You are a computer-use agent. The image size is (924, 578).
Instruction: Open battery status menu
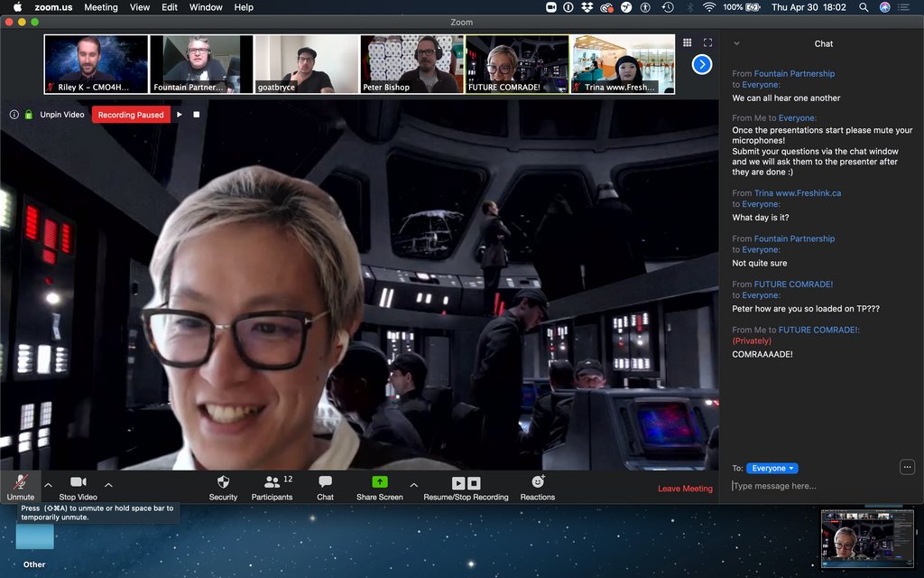point(742,7)
